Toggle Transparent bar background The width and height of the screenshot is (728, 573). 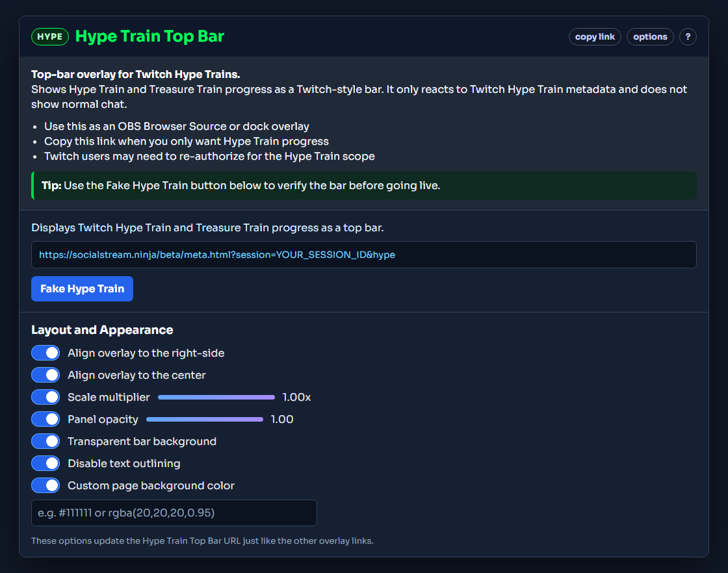[x=45, y=441]
